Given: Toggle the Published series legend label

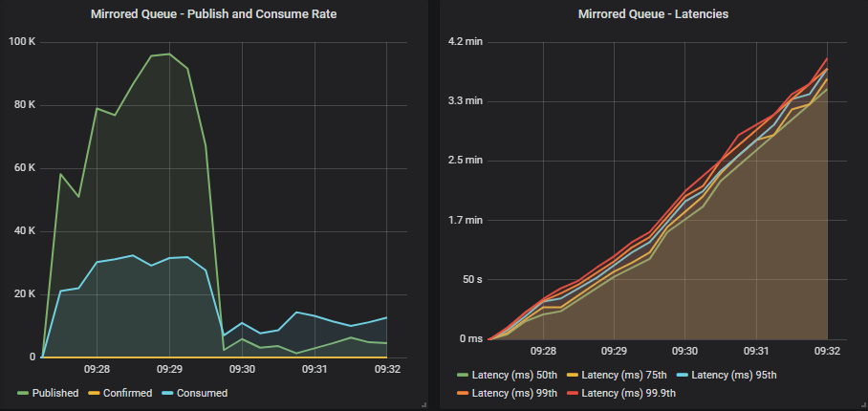Looking at the screenshot, I should tap(55, 393).
